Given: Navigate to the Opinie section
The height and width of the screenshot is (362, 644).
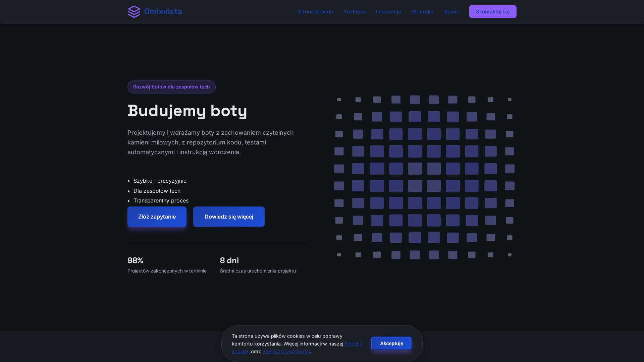Looking at the screenshot, I should point(451,12).
